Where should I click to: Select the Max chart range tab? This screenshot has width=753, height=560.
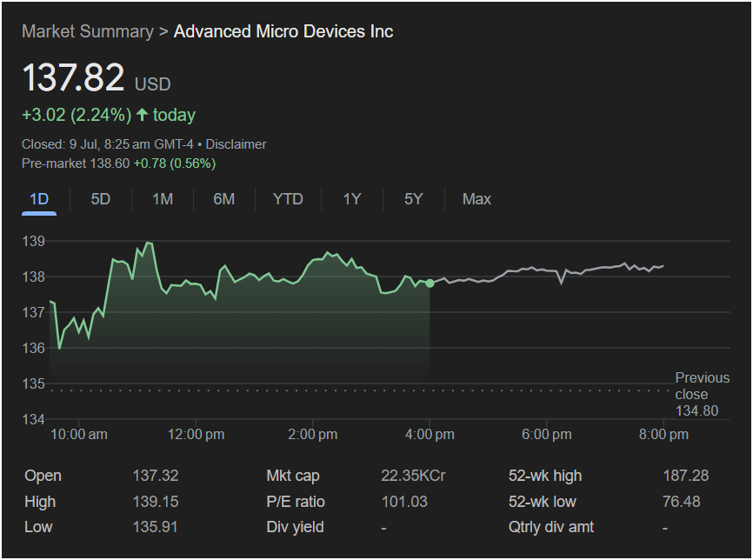[476, 199]
